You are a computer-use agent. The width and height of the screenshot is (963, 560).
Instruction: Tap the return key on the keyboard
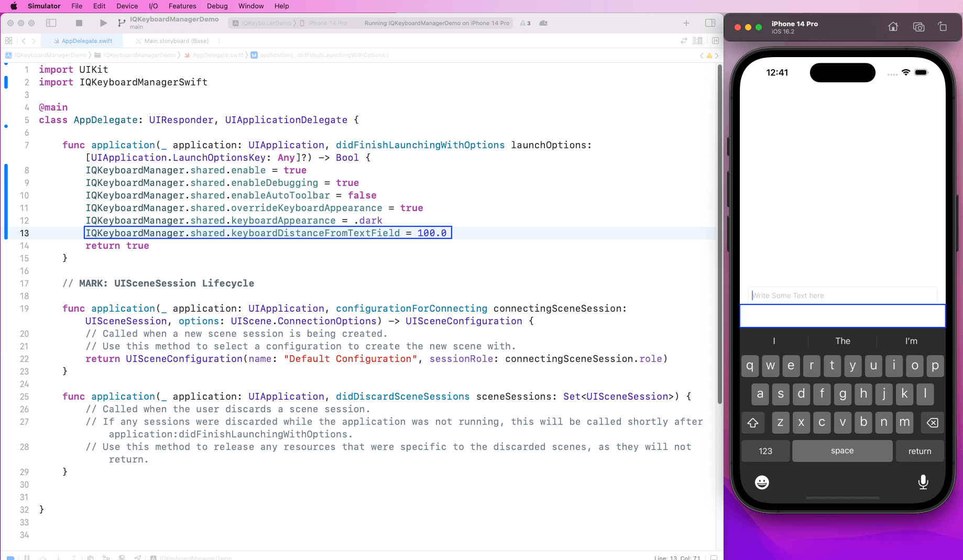920,451
